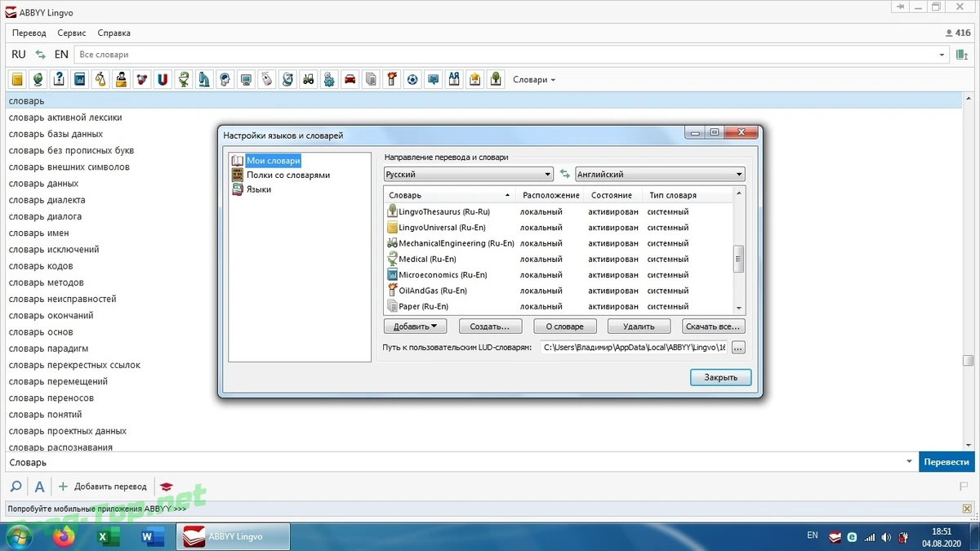The image size is (980, 551).
Task: Open the Перевод menu
Action: 29,33
